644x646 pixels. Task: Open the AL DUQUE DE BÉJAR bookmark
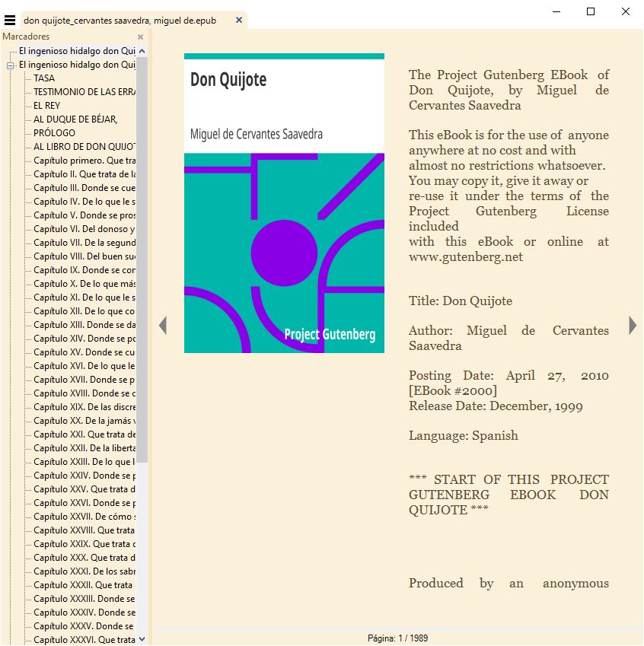click(x=75, y=119)
